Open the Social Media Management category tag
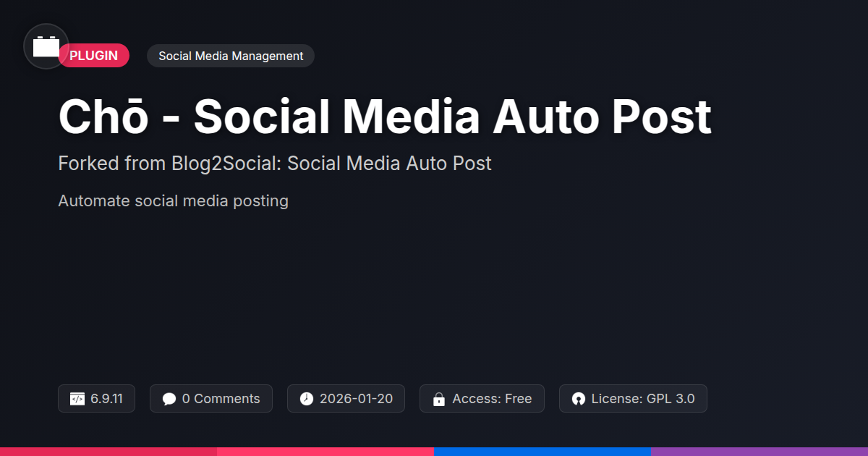Viewport: 868px width, 456px height. pos(231,56)
